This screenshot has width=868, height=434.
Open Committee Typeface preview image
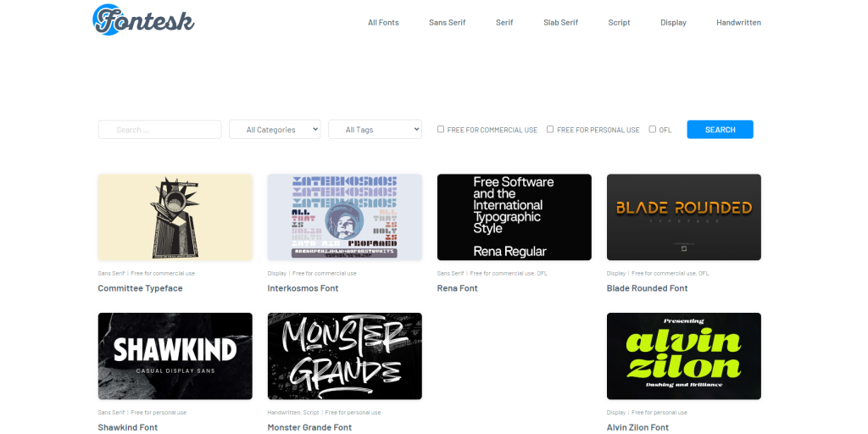[175, 217]
